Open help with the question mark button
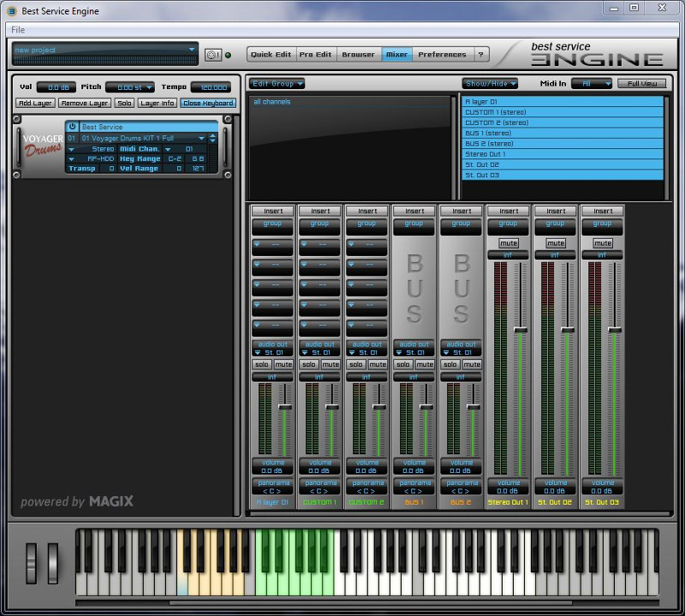The height and width of the screenshot is (616, 685). pyautogui.click(x=480, y=54)
